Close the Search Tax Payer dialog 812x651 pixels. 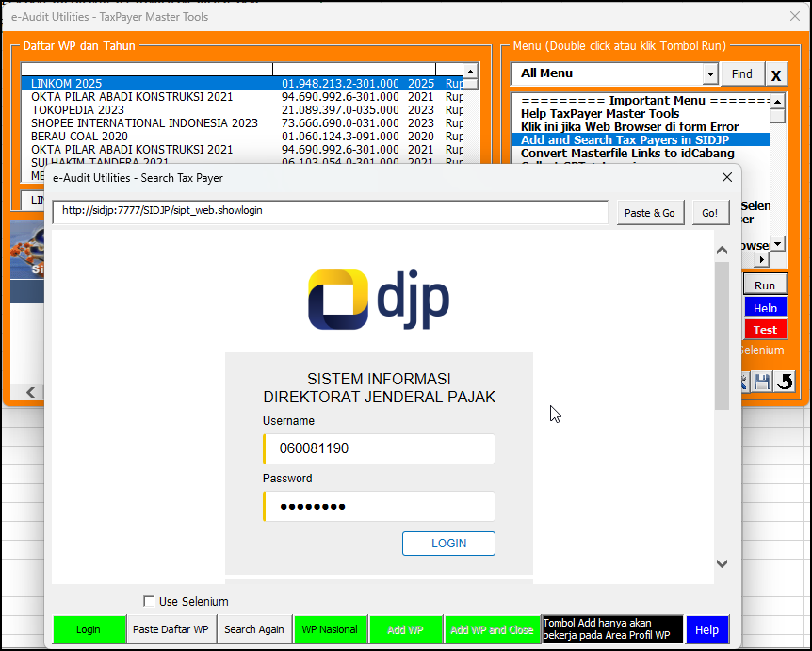(726, 177)
